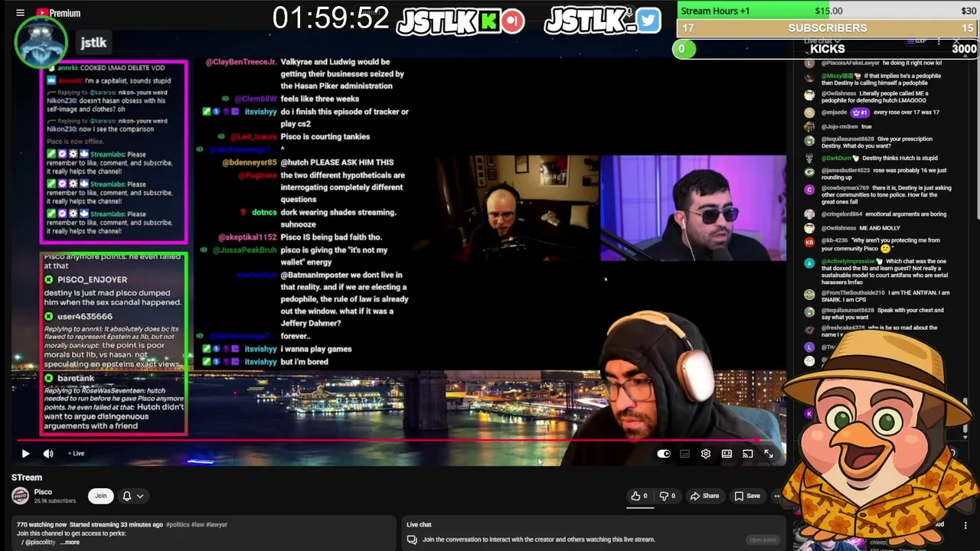Toggle the autoplay switch in the player

[664, 454]
